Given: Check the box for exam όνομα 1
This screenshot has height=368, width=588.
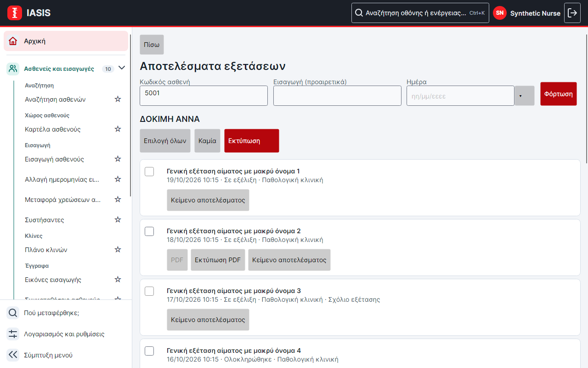Looking at the screenshot, I should point(149,172).
